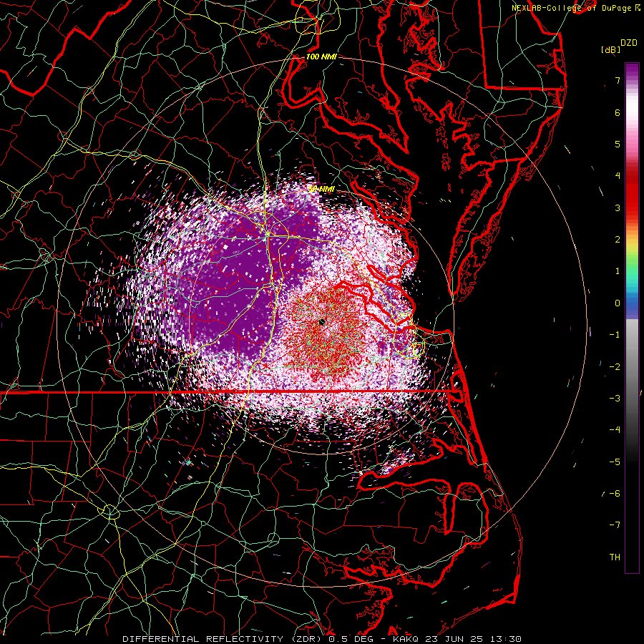Click the -7 dB legend value
The image size is (644, 644).
(x=615, y=525)
